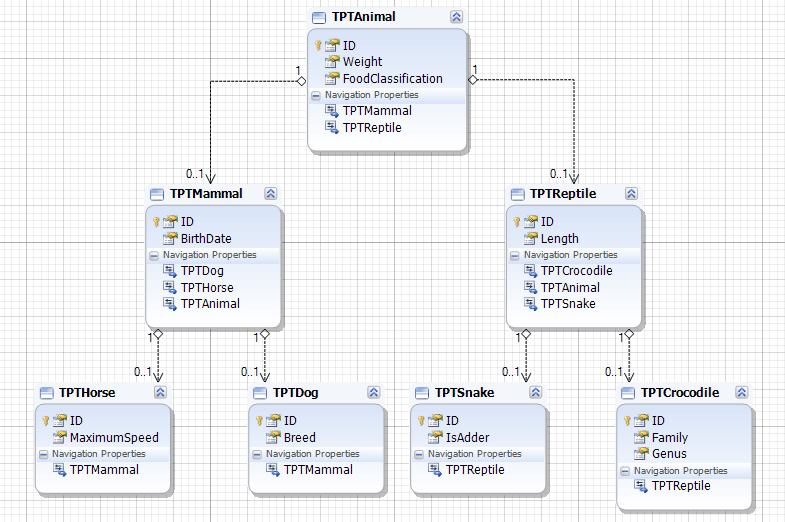Click navigation icon beside TPTMammal in TPTAnimal
This screenshot has width=785, height=522.
(332, 111)
